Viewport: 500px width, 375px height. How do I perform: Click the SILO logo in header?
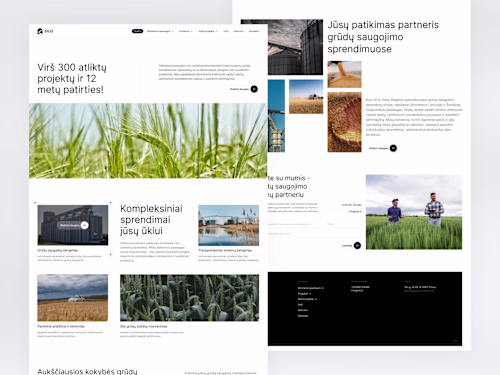45,31
